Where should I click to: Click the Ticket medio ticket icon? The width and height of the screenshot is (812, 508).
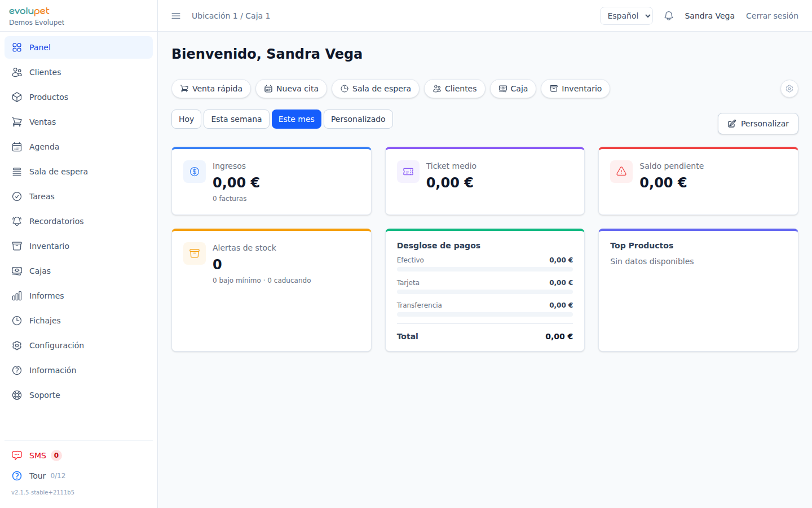coord(408,172)
